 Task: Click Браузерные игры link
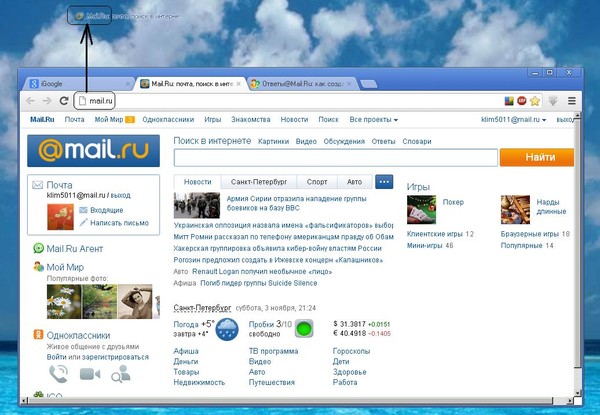pyautogui.click(x=530, y=234)
